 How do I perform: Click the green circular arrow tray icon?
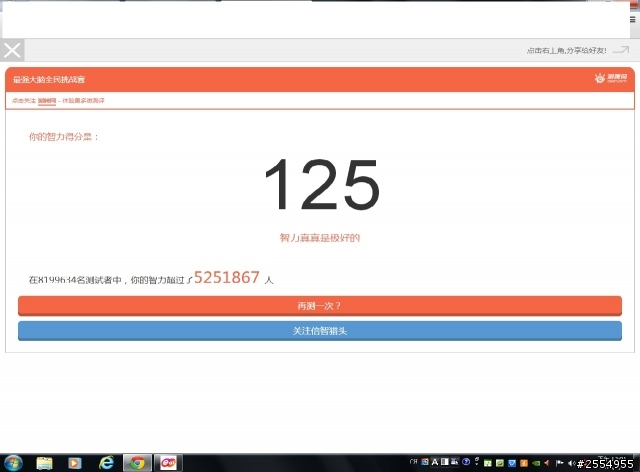[500, 463]
